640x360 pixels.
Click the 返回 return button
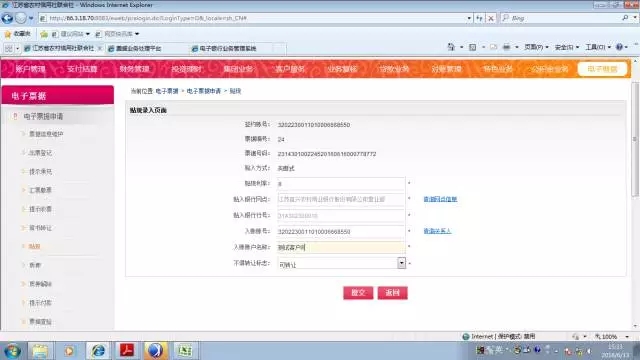392,293
